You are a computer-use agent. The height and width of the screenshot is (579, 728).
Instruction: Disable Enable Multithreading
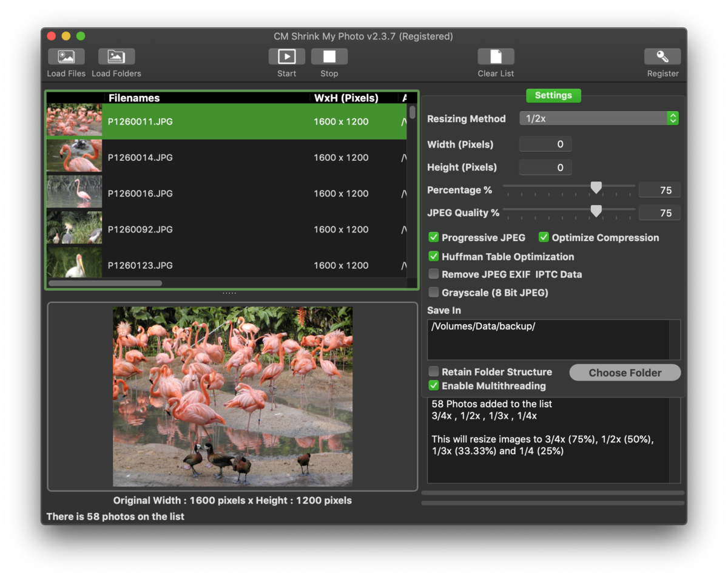tap(434, 385)
